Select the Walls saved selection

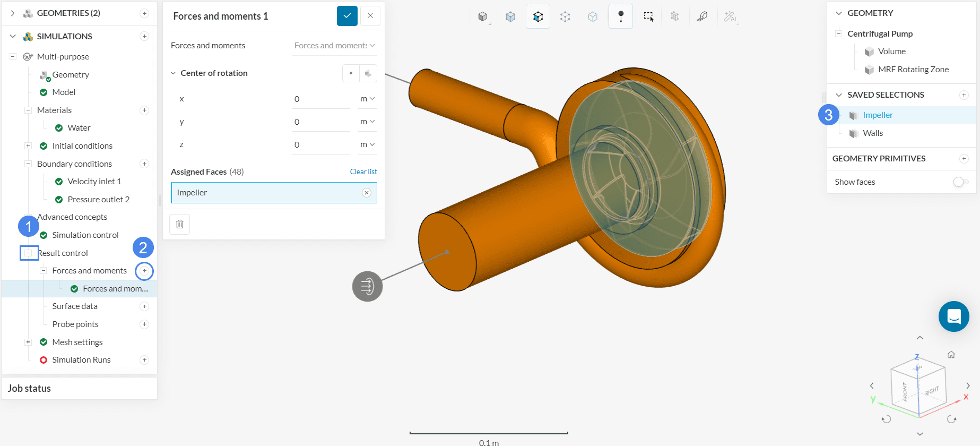pyautogui.click(x=872, y=133)
